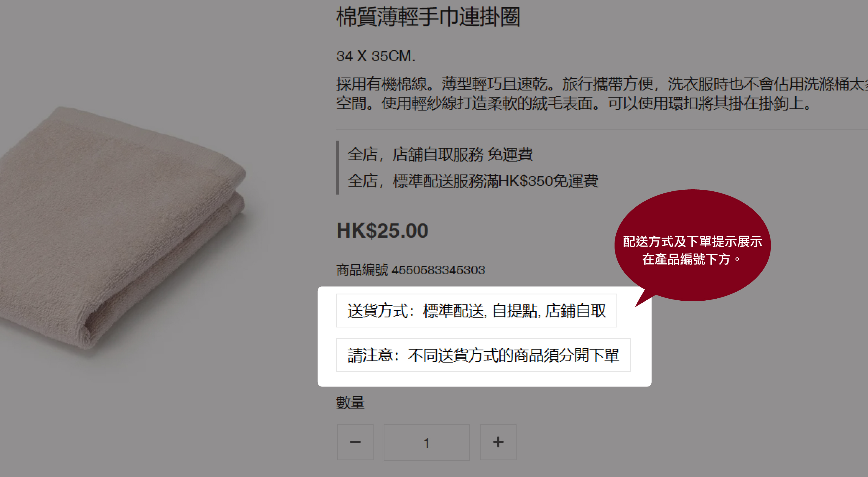This screenshot has height=477, width=868.
Task: Click the second description line starting 空間
Action: 574,103
